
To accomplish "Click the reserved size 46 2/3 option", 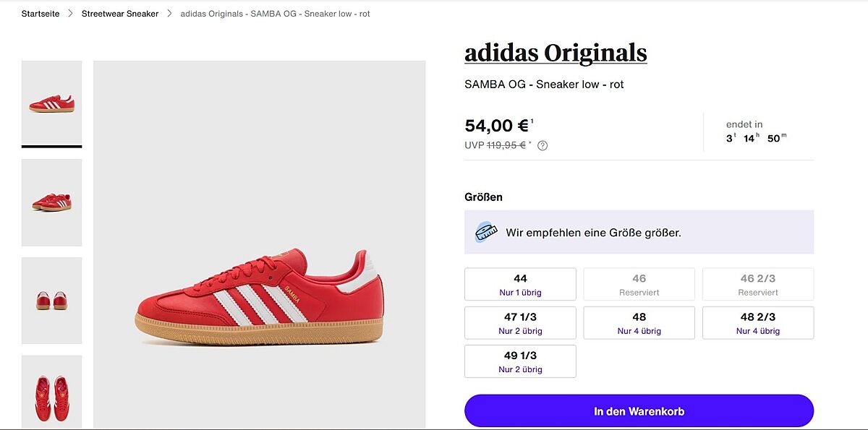I will pos(757,285).
